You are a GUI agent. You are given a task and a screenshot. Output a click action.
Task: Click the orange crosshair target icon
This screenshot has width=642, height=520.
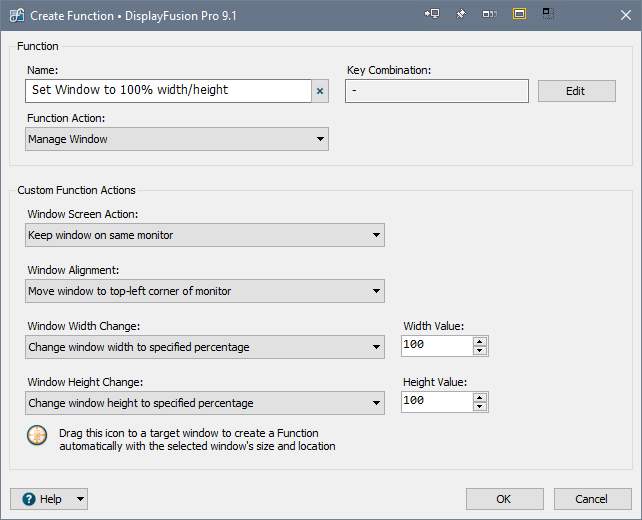38,437
